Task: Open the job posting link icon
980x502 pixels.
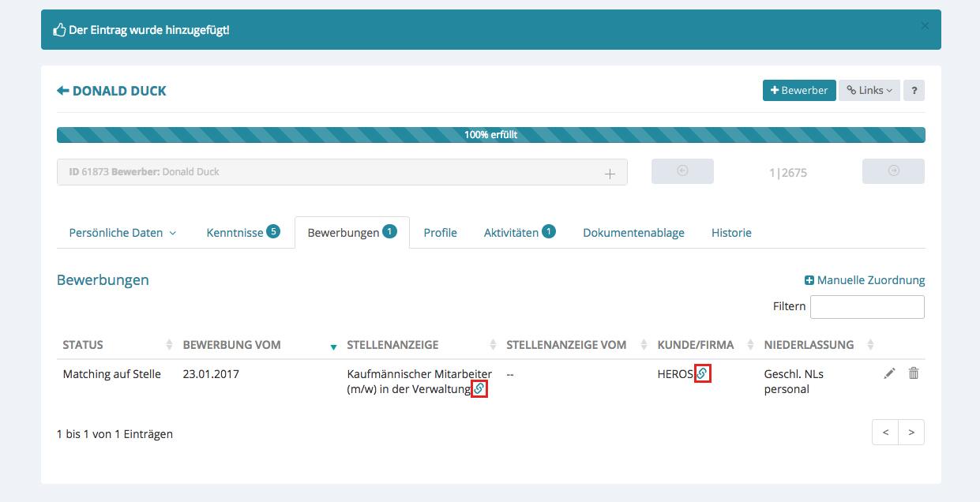Action: [479, 388]
